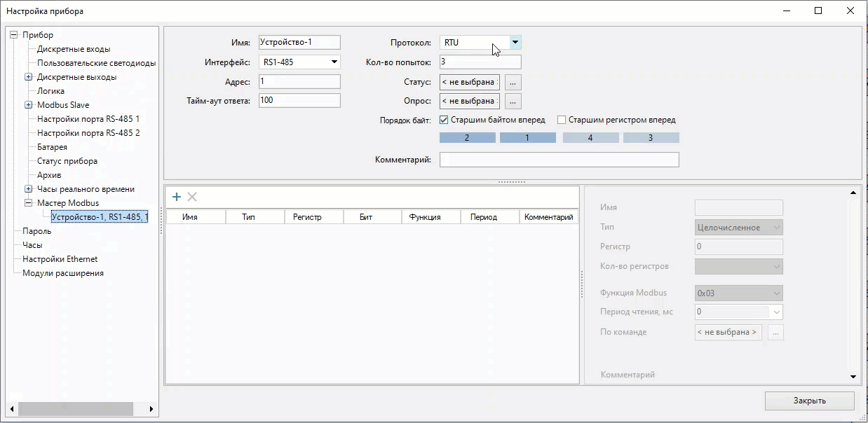The height and width of the screenshot is (423, 868).
Task: Select Батарея tree item
Action: [x=53, y=147]
